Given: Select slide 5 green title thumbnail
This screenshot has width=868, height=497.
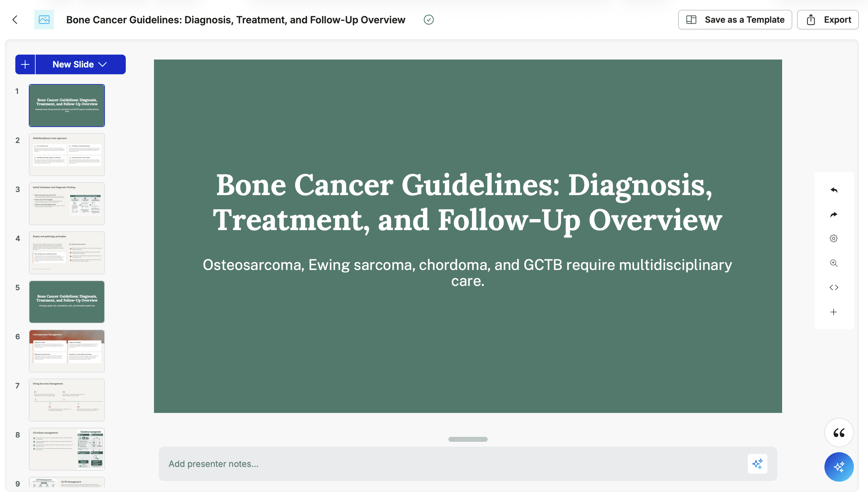Looking at the screenshot, I should click(67, 302).
